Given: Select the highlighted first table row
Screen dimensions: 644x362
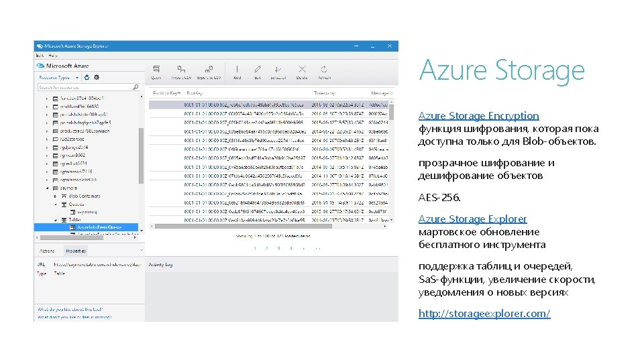Looking at the screenshot, I should click(x=268, y=105).
